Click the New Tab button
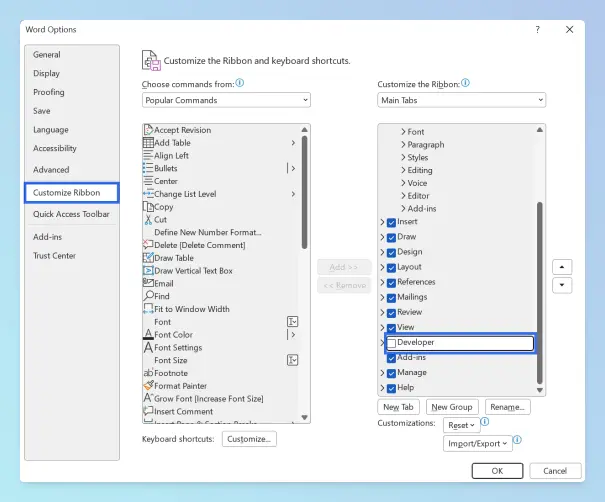Screen dimensions: 605x502 pos(398,407)
